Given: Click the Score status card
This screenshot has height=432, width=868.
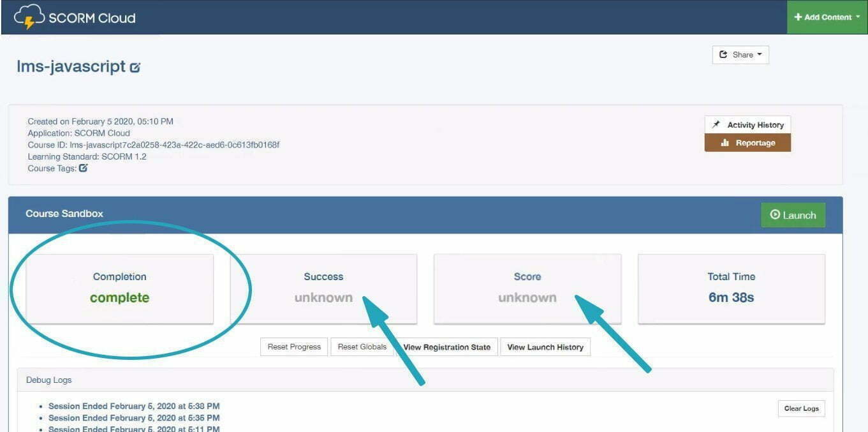Looking at the screenshot, I should 527,288.
